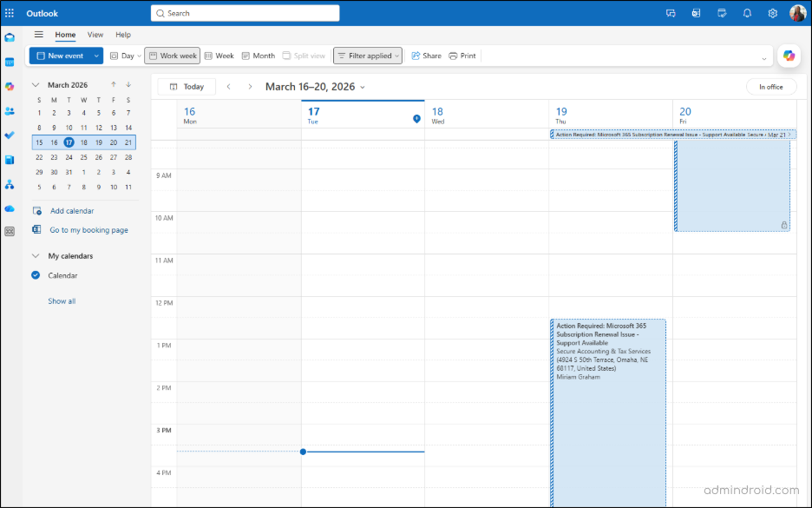Open OneDrive from the left rail
The height and width of the screenshot is (508, 812).
coord(10,208)
